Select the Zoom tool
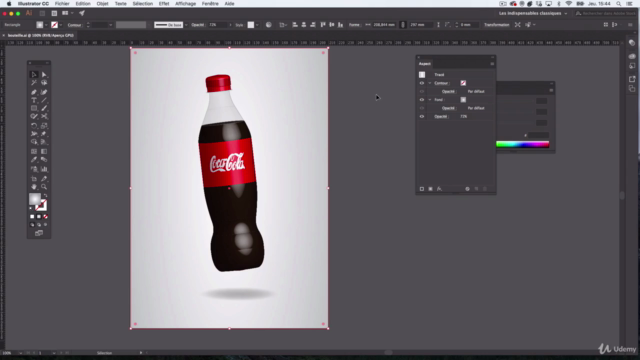Screen dimensions: 640x360 [x=44, y=187]
